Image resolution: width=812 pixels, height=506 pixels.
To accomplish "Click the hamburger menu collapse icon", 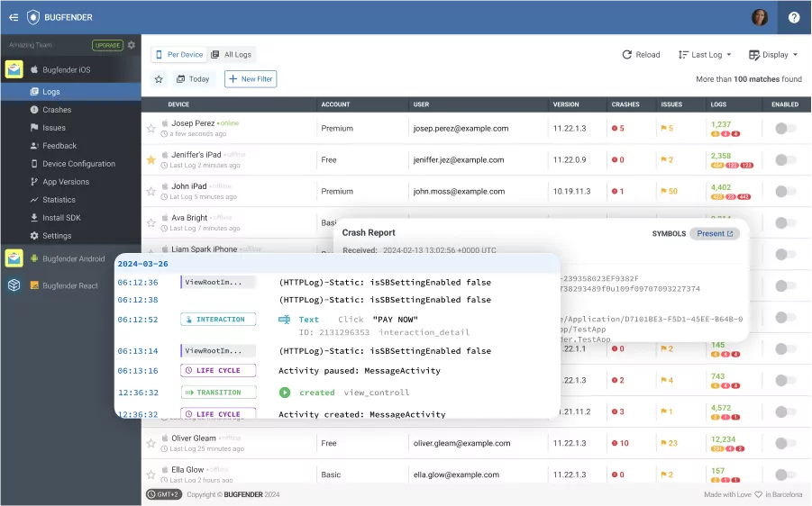I will 14,17.
